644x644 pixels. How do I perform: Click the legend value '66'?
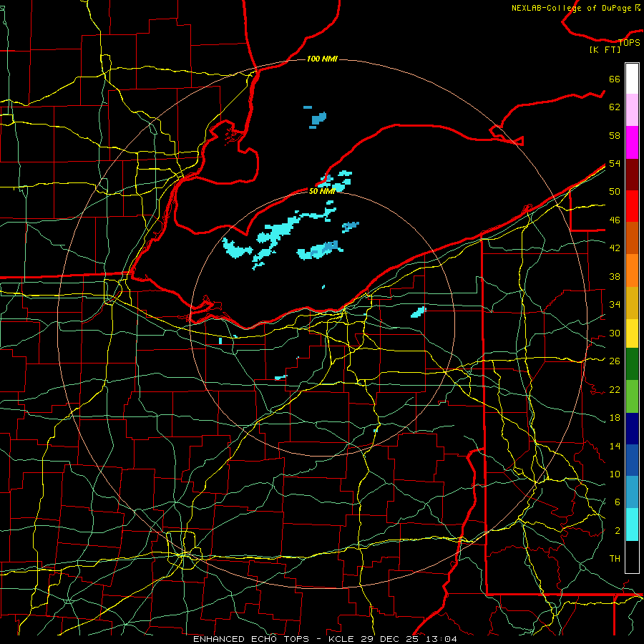click(x=615, y=79)
